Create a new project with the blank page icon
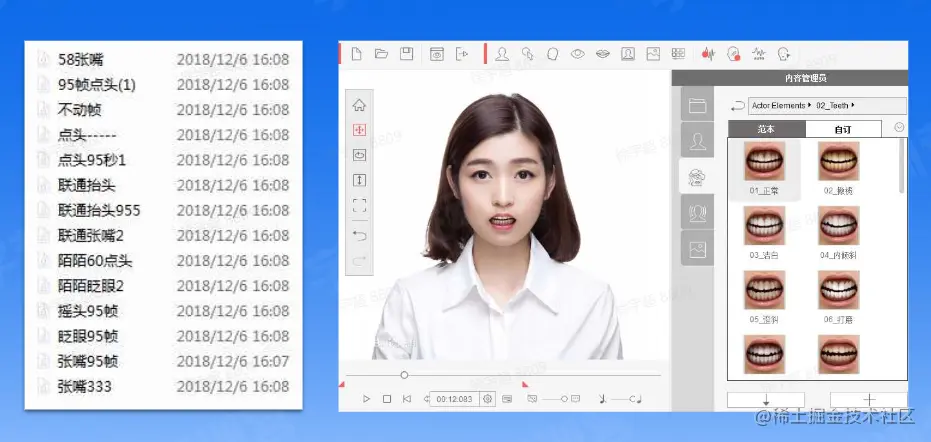This screenshot has width=931, height=442. click(x=356, y=54)
